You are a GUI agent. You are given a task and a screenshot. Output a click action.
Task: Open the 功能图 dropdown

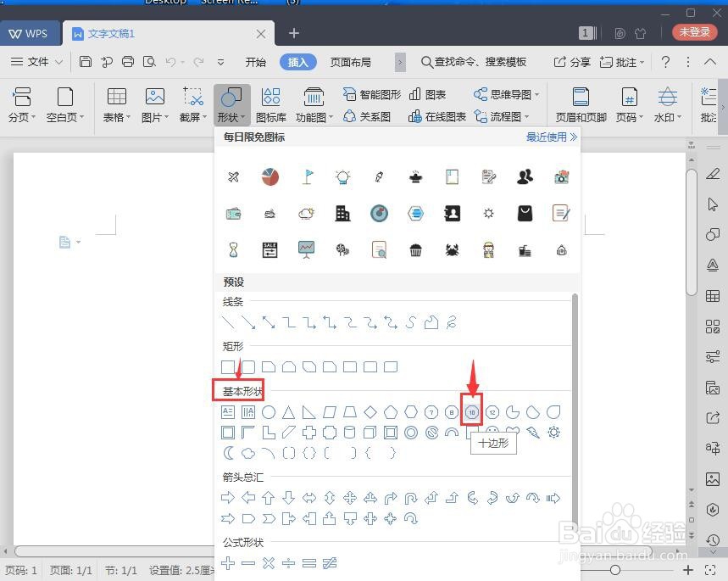314,105
